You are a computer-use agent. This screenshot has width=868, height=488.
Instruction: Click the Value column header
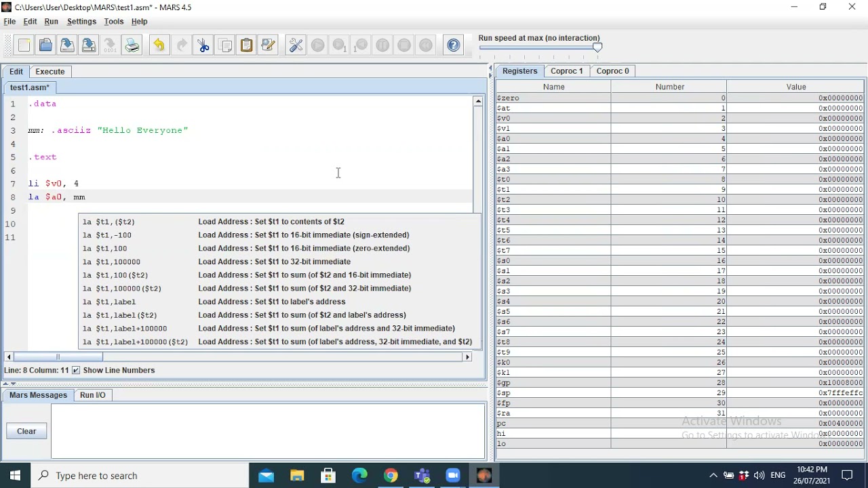[x=796, y=87]
